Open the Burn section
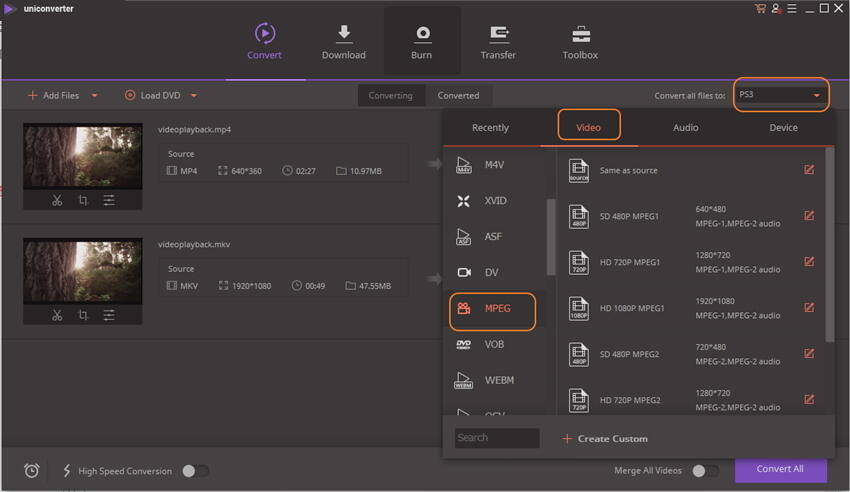 422,41
